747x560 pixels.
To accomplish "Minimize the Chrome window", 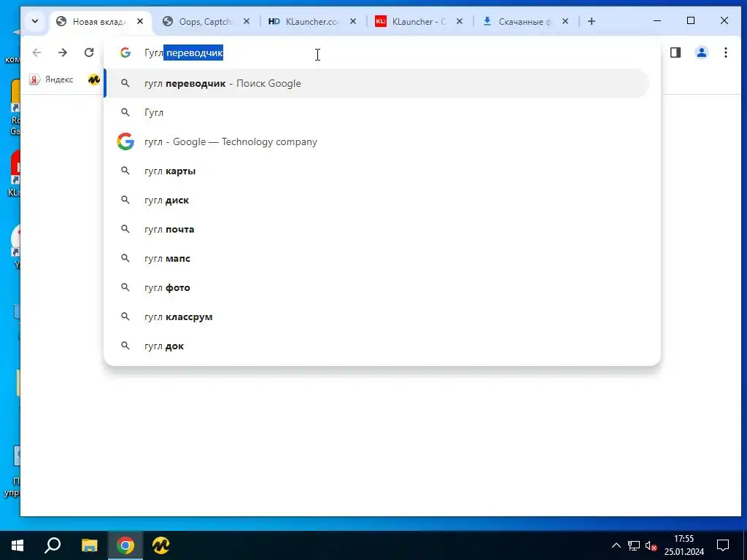I will coord(657,21).
